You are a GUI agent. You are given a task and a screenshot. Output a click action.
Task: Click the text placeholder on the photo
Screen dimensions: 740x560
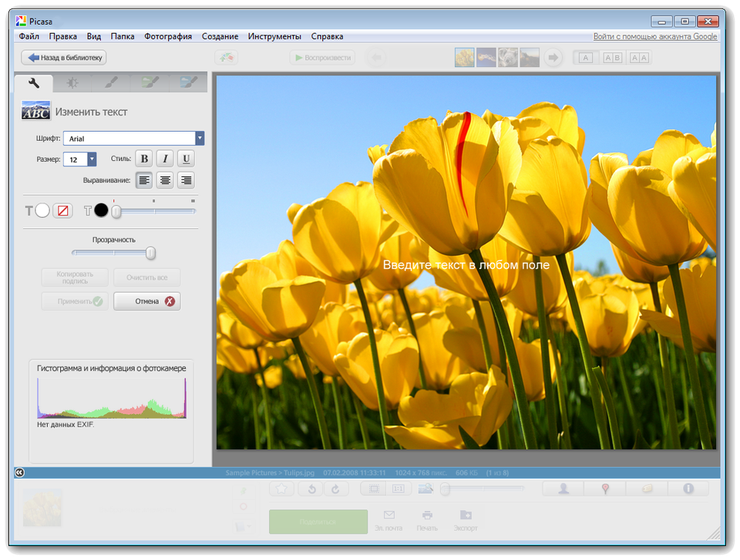pos(466,265)
